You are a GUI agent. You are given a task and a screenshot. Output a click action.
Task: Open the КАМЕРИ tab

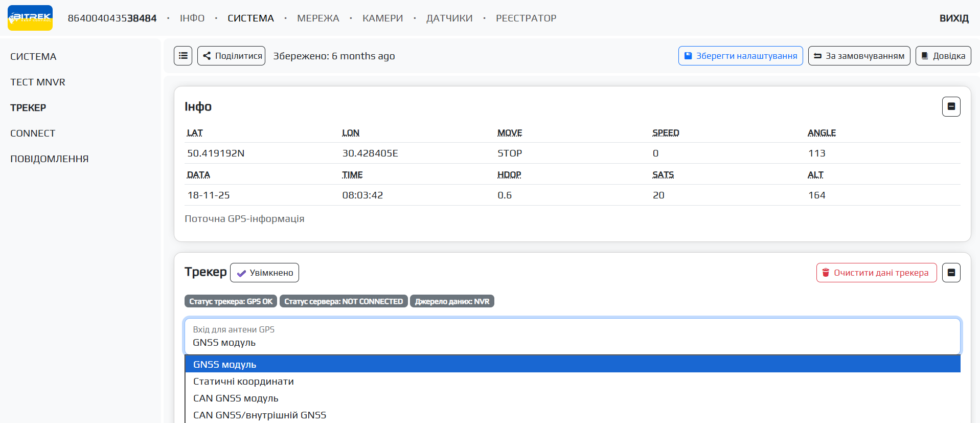(382, 18)
